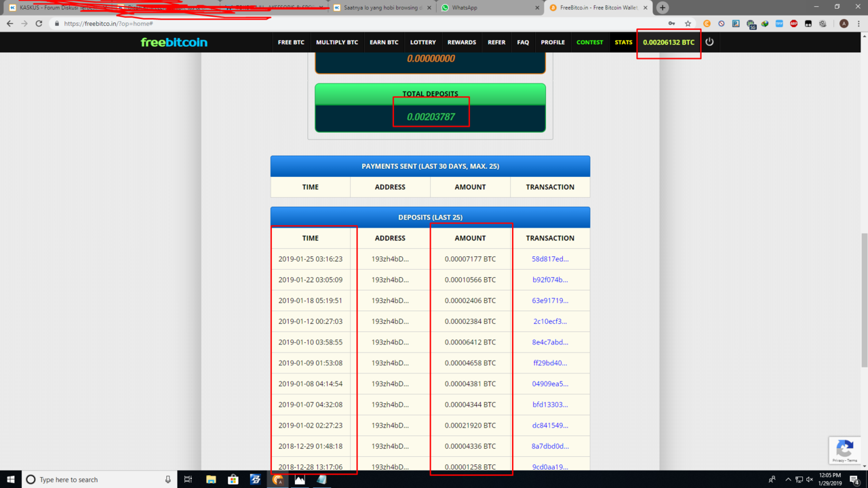Open the REWARDS menu item

coord(462,42)
